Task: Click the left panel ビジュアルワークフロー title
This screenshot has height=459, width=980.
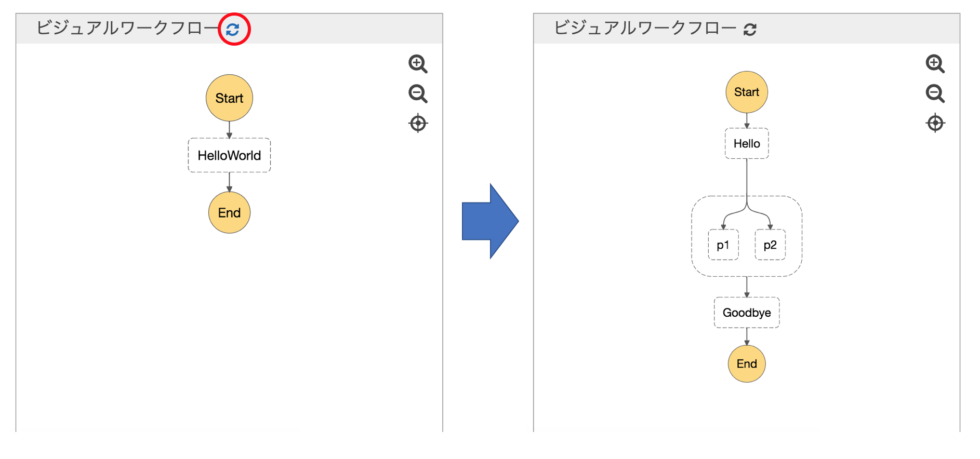Action: pyautogui.click(x=127, y=28)
